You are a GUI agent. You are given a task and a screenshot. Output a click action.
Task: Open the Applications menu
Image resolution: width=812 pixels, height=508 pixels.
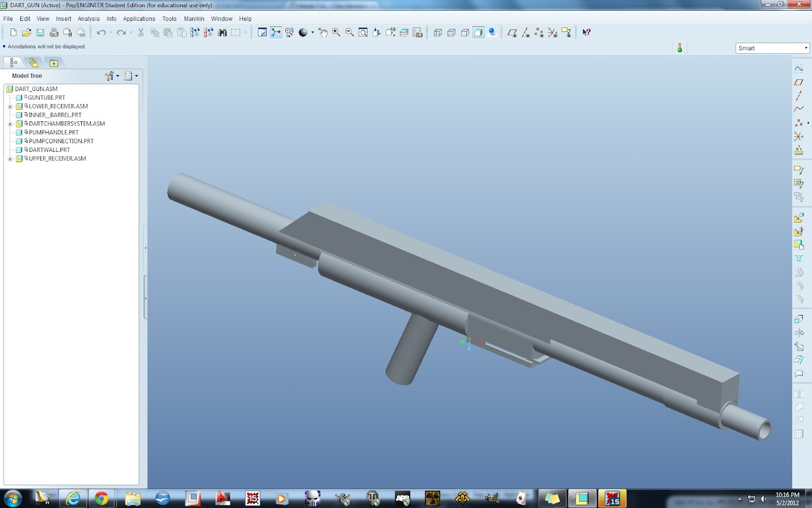click(x=139, y=18)
